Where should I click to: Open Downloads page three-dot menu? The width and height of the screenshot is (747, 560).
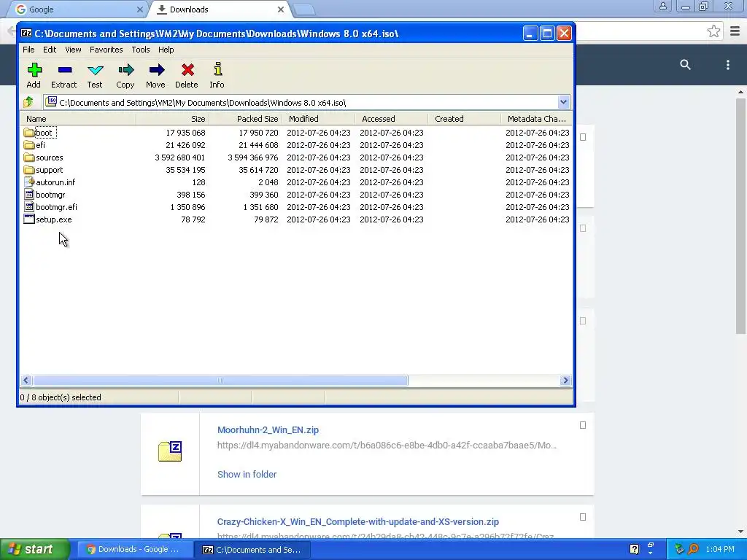click(727, 65)
